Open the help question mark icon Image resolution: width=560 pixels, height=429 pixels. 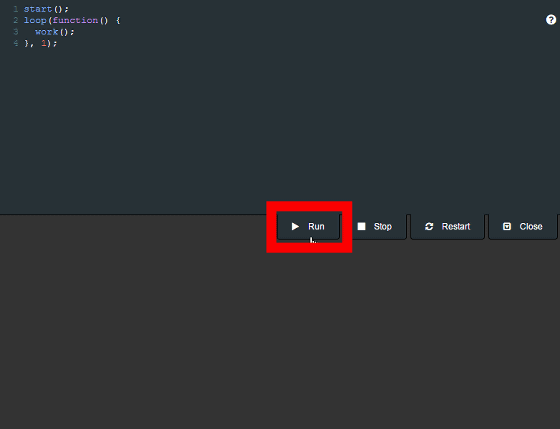551,20
